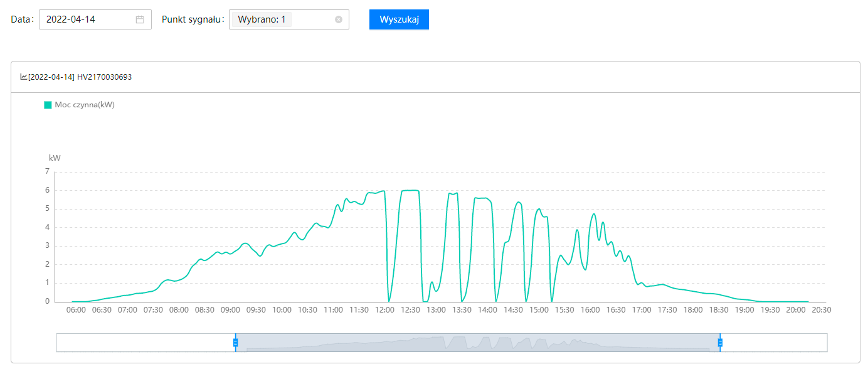868x369 pixels.
Task: Click the 20:30 time axis label
Action: [822, 310]
